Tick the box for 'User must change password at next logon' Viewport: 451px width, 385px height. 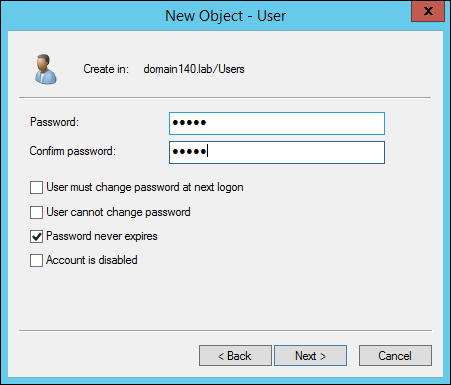(36, 187)
